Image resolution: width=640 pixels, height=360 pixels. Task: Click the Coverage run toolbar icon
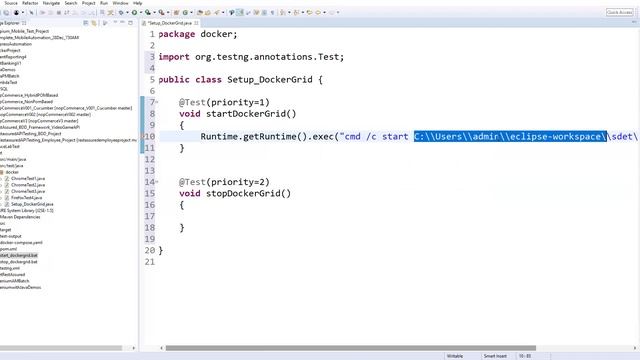tap(148, 13)
